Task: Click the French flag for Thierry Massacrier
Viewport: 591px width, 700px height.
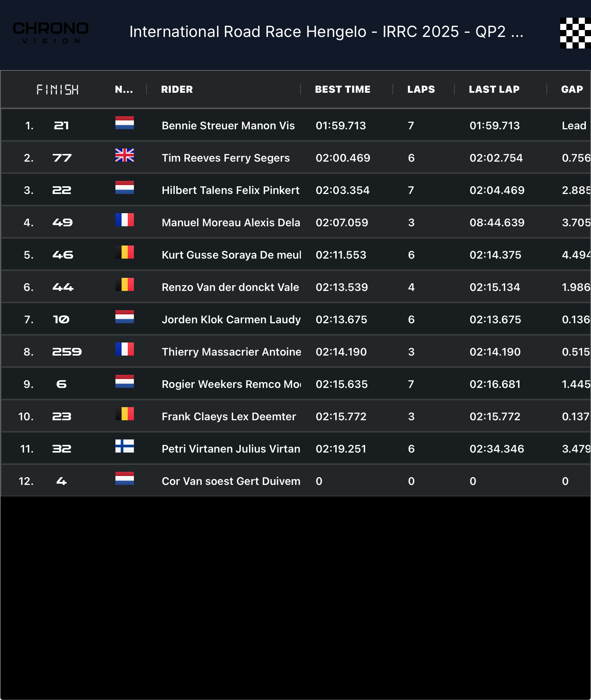Action: (x=125, y=349)
